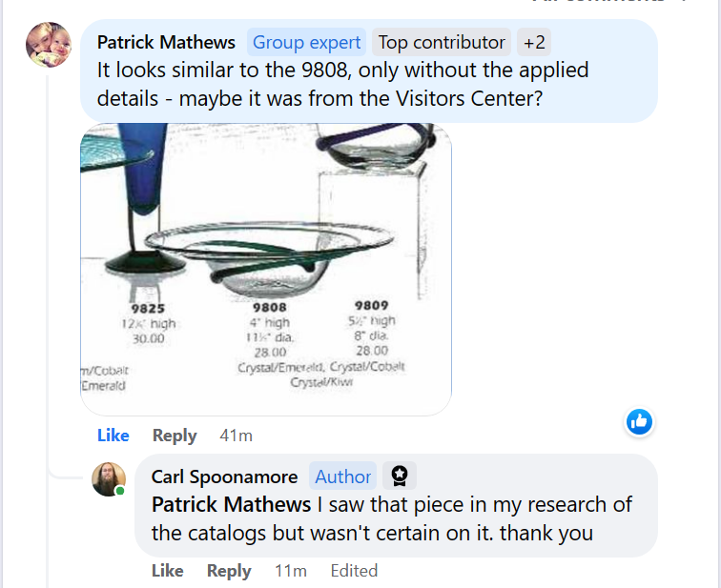Reply to Carl Spoonamore's comment
The width and height of the screenshot is (721, 588).
point(229,571)
